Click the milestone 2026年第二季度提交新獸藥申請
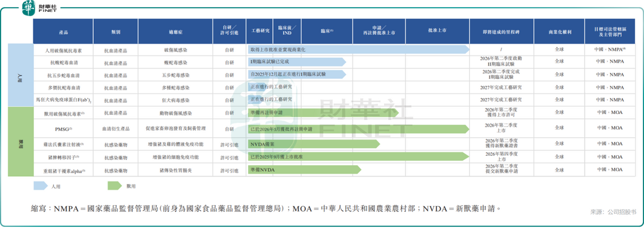Screen dimensions: 644x234 (501, 168)
